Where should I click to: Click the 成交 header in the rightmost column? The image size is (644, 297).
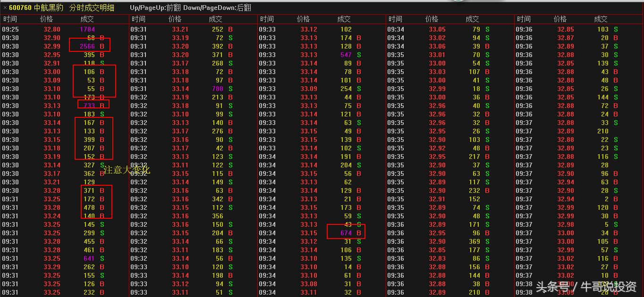tap(601, 19)
